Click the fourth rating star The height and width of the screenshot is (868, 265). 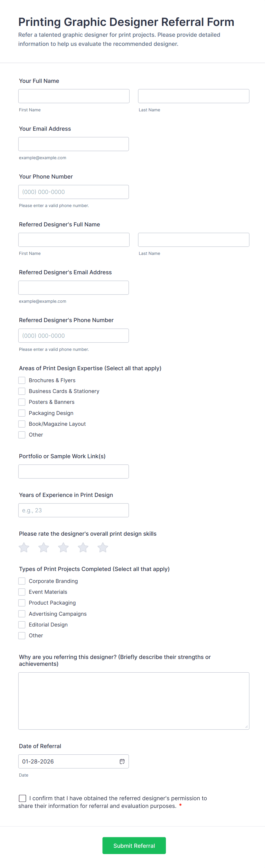(x=83, y=548)
